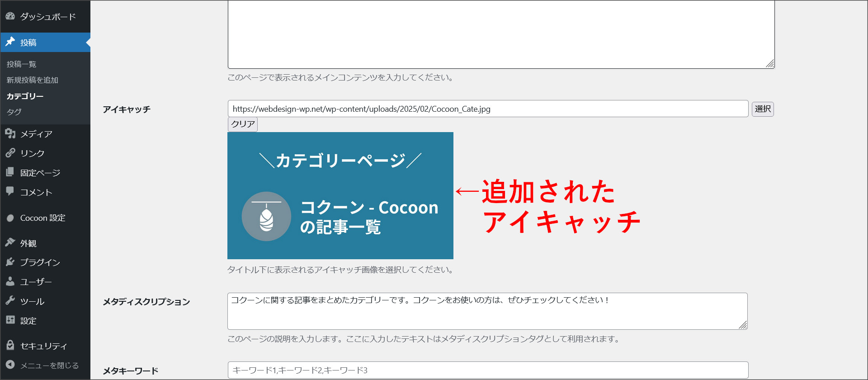
Task: Click the meta description textarea resize handle
Action: click(x=743, y=325)
